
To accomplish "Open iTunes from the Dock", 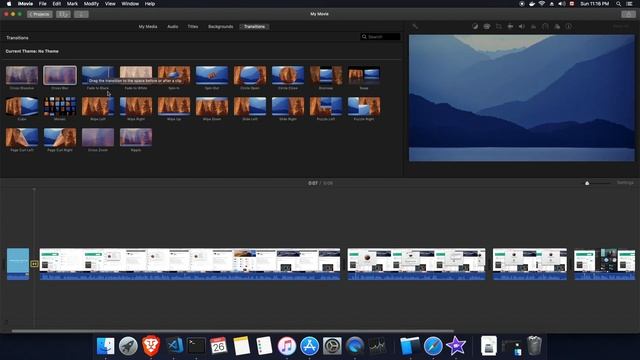I will [287, 346].
